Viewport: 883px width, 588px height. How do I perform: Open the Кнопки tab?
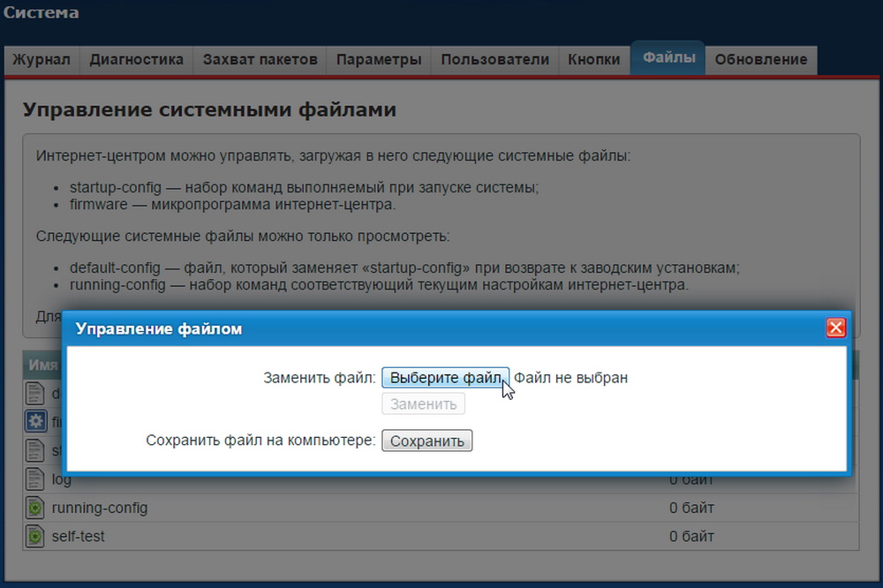(x=593, y=59)
